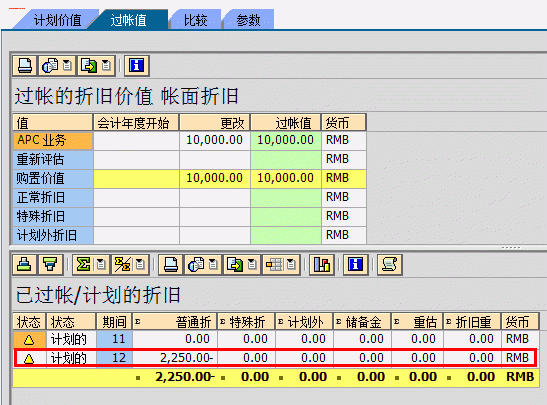Click the print icon in the upper toolbar
The height and width of the screenshot is (405, 547).
tap(25, 66)
